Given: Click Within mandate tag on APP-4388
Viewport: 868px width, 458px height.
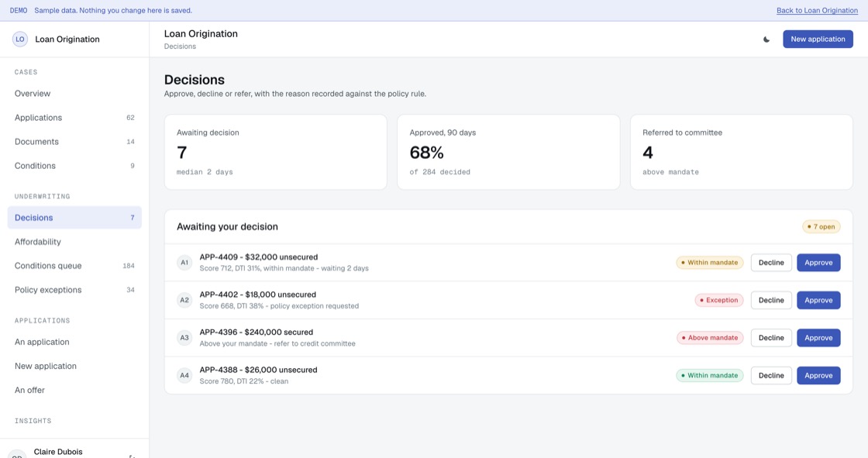Looking at the screenshot, I should pyautogui.click(x=710, y=376).
